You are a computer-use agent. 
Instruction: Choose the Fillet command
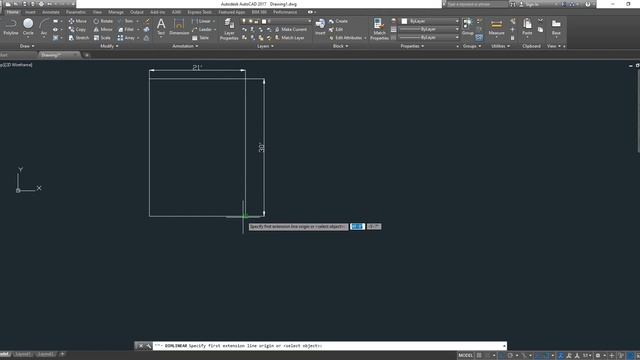coord(126,29)
